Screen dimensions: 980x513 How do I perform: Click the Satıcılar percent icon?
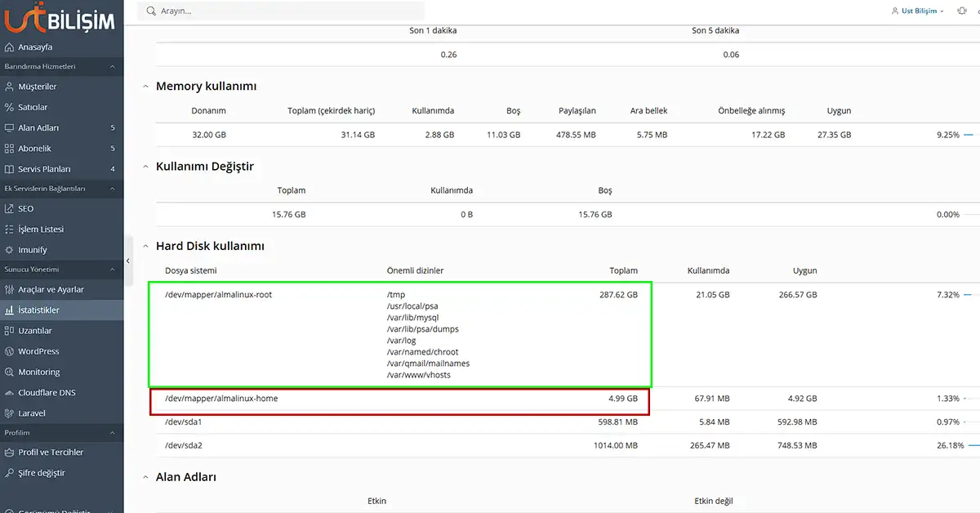[10, 107]
